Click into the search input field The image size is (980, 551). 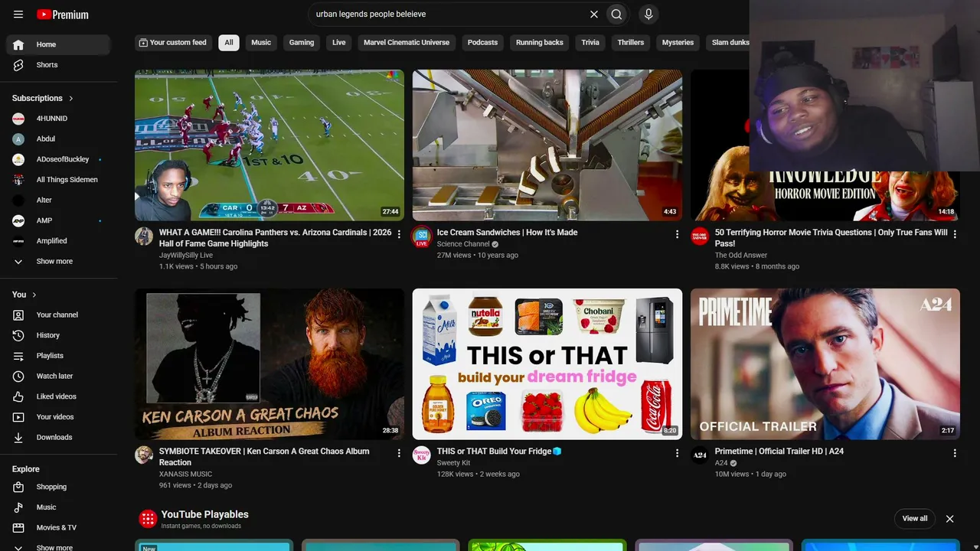coord(448,14)
